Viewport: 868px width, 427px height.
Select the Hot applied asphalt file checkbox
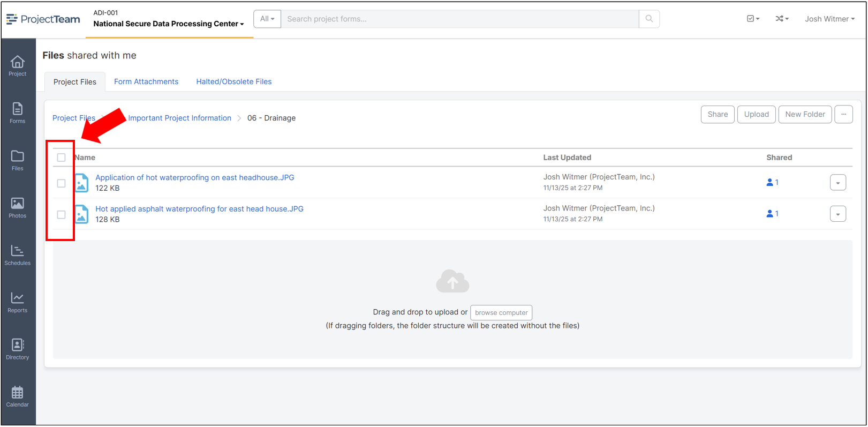(x=62, y=214)
